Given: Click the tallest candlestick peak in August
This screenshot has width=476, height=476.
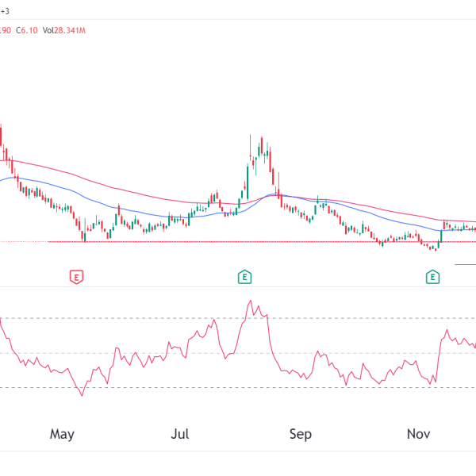Looking at the screenshot, I should (x=260, y=139).
